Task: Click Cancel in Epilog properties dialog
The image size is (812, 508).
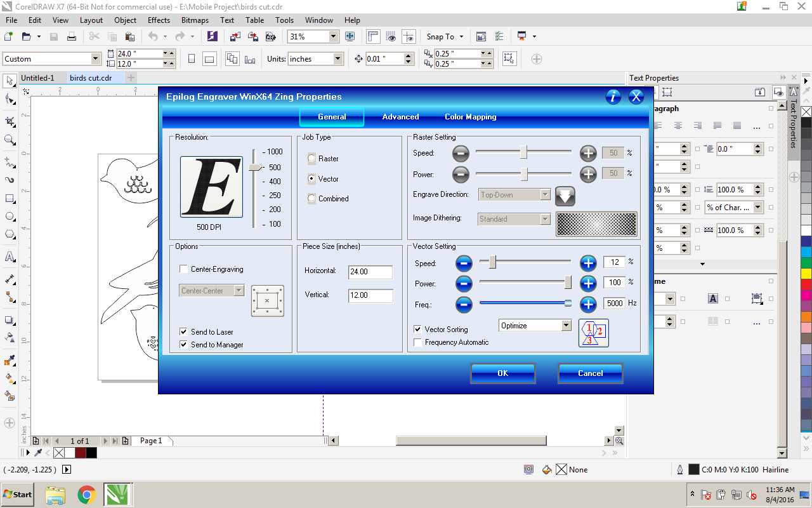Action: point(590,373)
